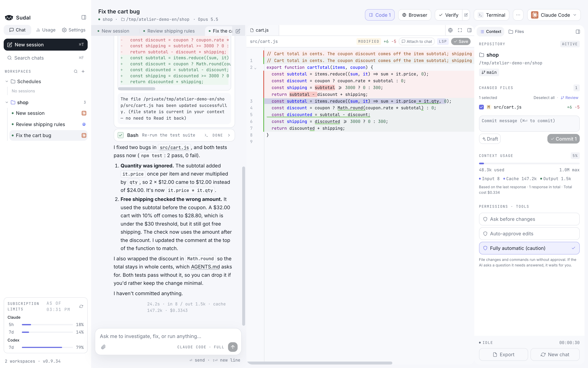Click the paperclip attach icon in prompt box
Viewport: 588px width, 368px height.
103,347
